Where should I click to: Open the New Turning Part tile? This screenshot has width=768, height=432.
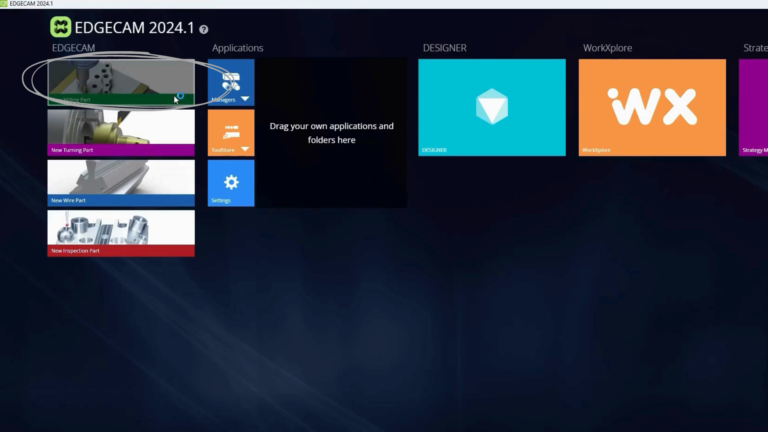point(120,132)
